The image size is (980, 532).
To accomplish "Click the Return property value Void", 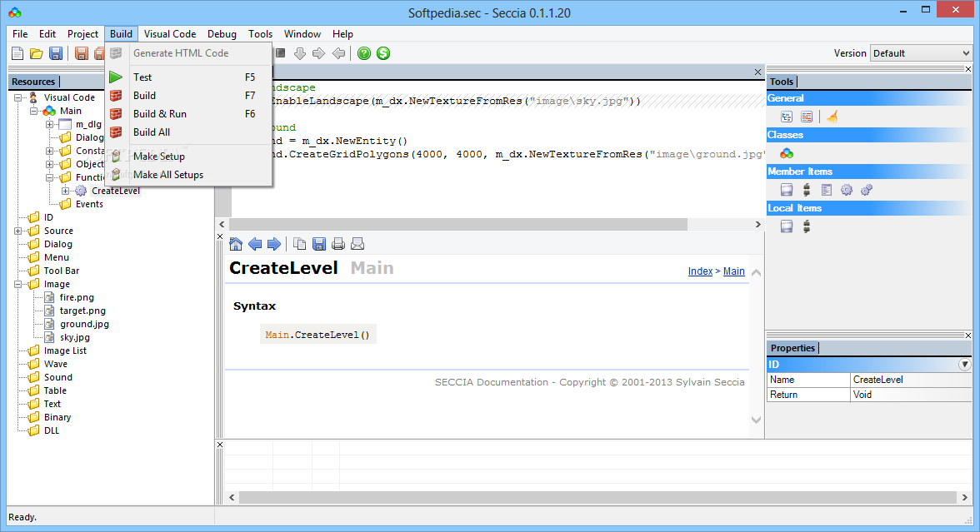I will [x=912, y=395].
